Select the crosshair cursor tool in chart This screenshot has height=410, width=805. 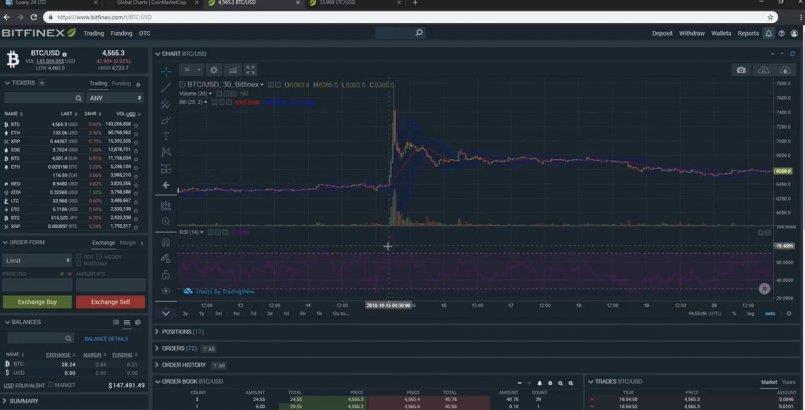[166, 70]
